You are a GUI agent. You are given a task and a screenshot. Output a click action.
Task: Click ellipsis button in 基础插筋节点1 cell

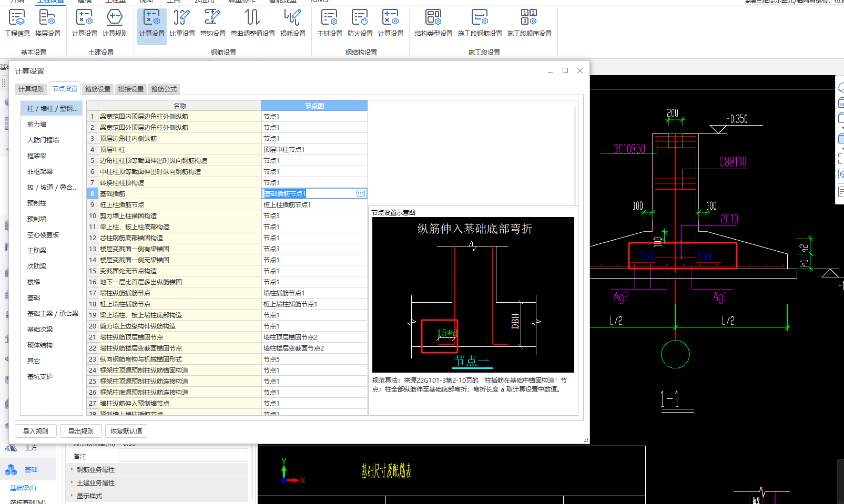coord(361,193)
